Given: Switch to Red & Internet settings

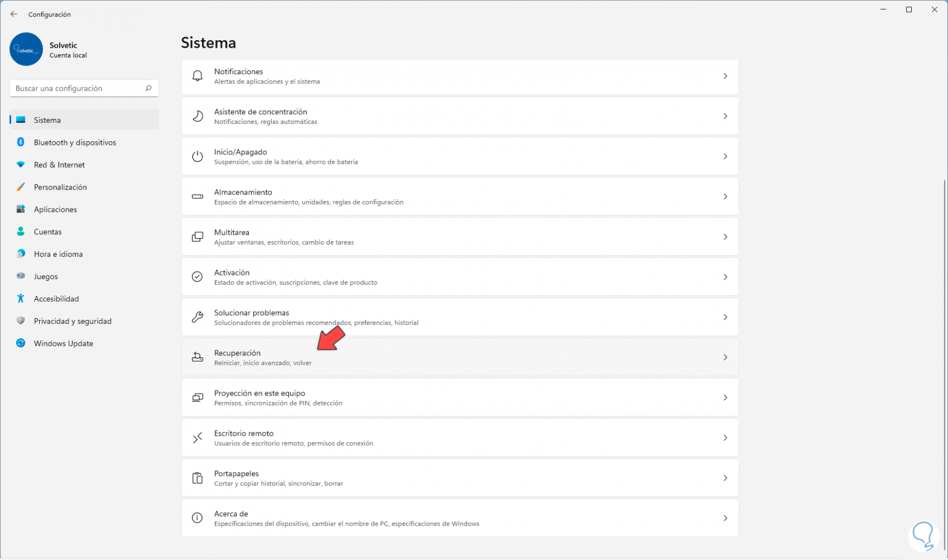Looking at the screenshot, I should point(59,165).
